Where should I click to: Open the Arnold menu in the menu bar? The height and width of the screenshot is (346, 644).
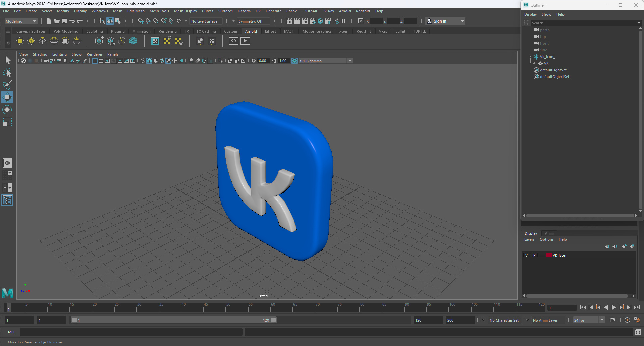point(345,11)
